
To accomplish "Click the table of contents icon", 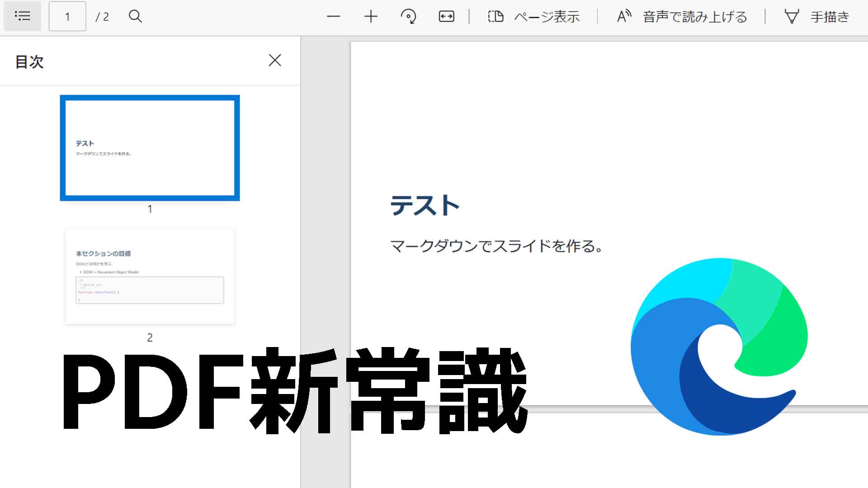I will (23, 17).
